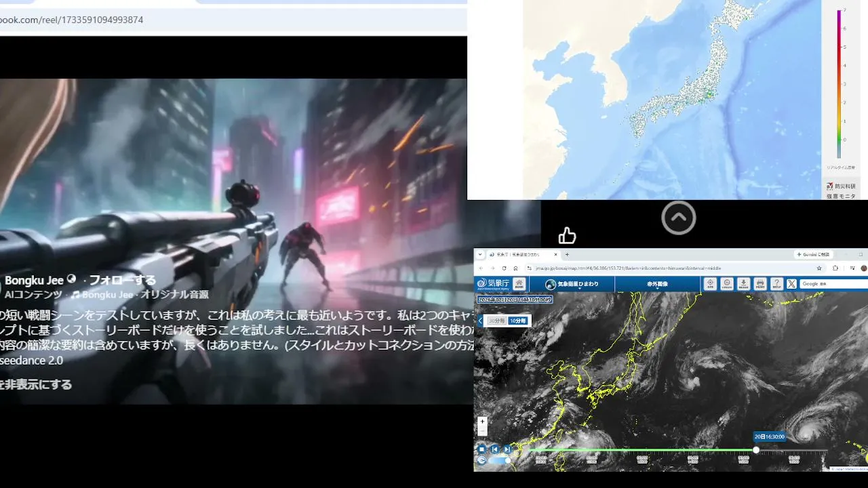
Task: Click the 気象庁 logo in JMA header
Action: pyautogui.click(x=493, y=284)
